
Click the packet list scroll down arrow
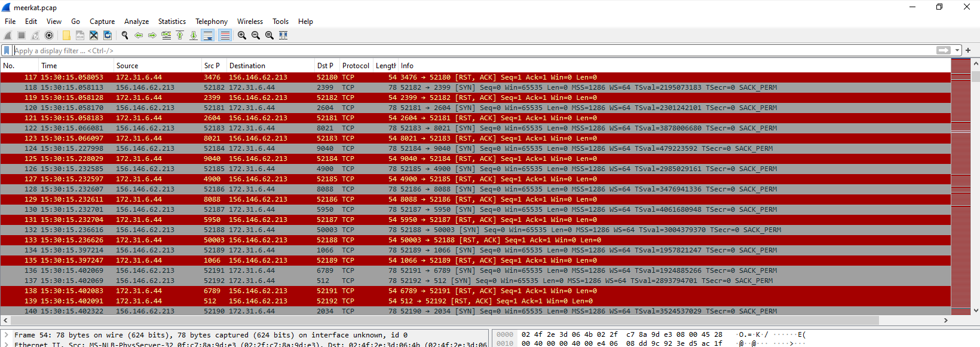[976, 311]
